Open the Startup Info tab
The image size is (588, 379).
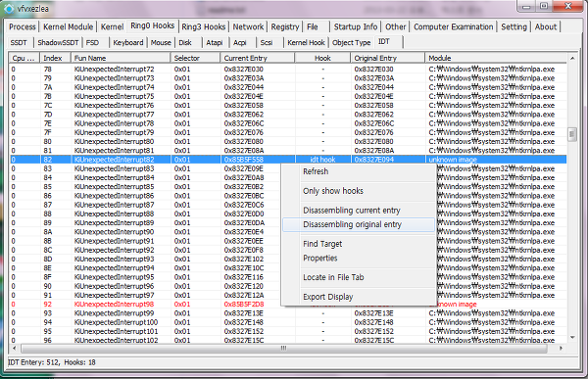(356, 27)
